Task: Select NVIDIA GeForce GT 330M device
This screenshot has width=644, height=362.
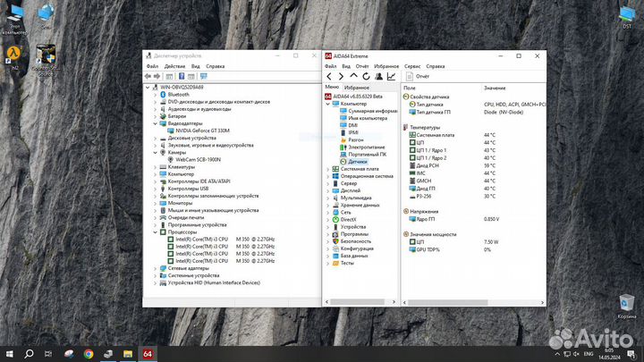Action: (202, 130)
